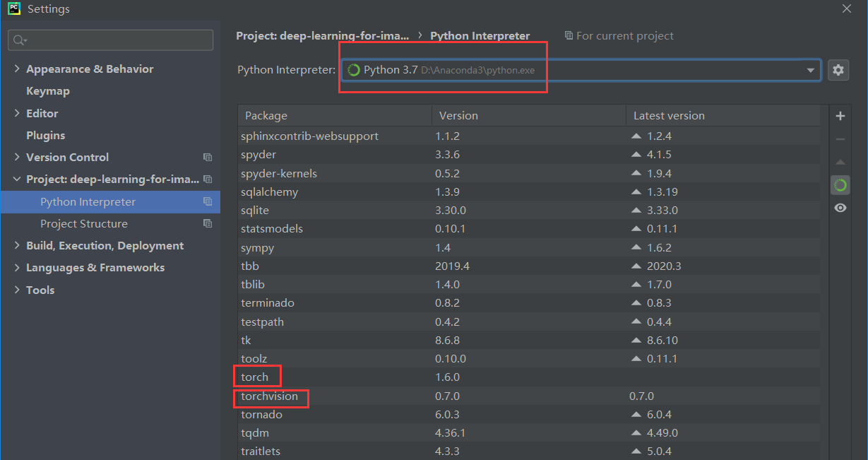Click latest version 4.49.0 for tqdm
This screenshot has height=460, width=868.
662,432
